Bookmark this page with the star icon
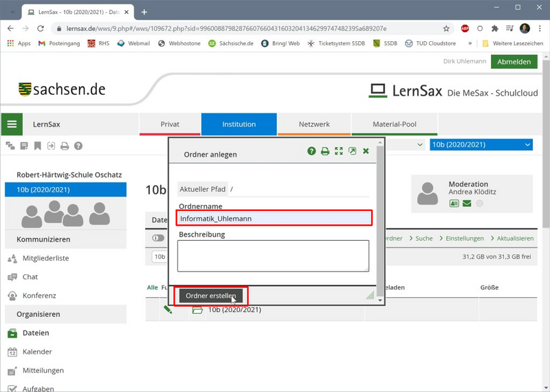The image size is (550, 392). pyautogui.click(x=446, y=29)
